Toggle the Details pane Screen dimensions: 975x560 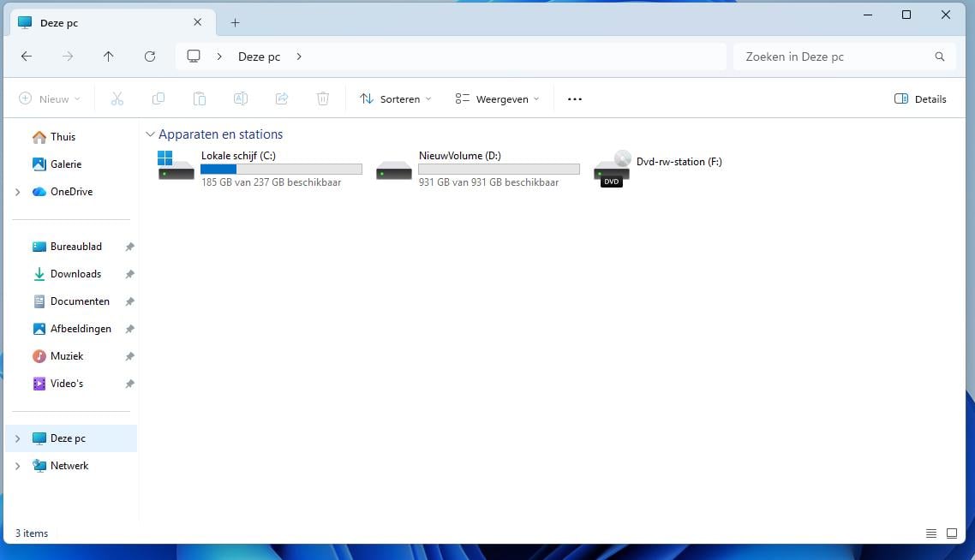(920, 98)
